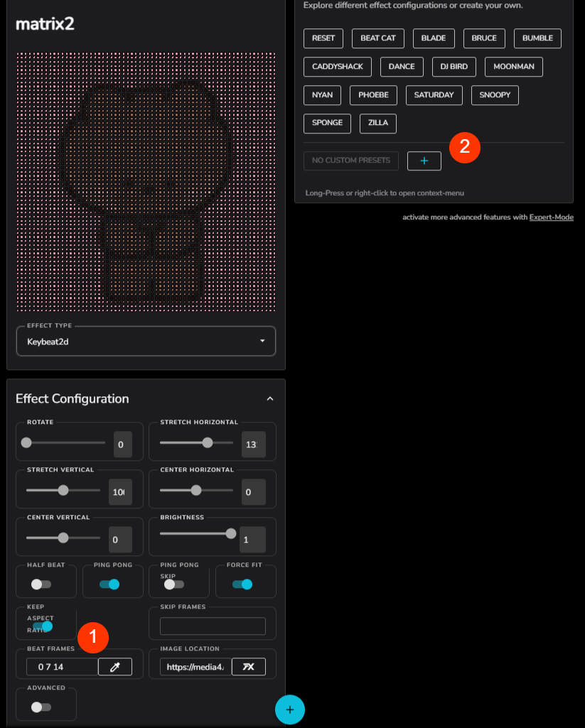The image size is (585, 728).
Task: Enable the Half Beat toggle
Action: [x=41, y=584]
